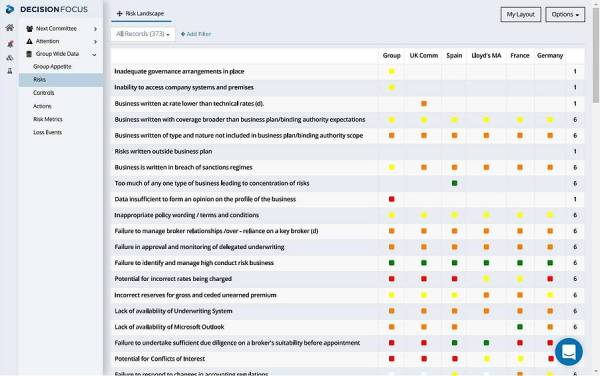Click red Group square for Data insufficient risk

[391, 199]
